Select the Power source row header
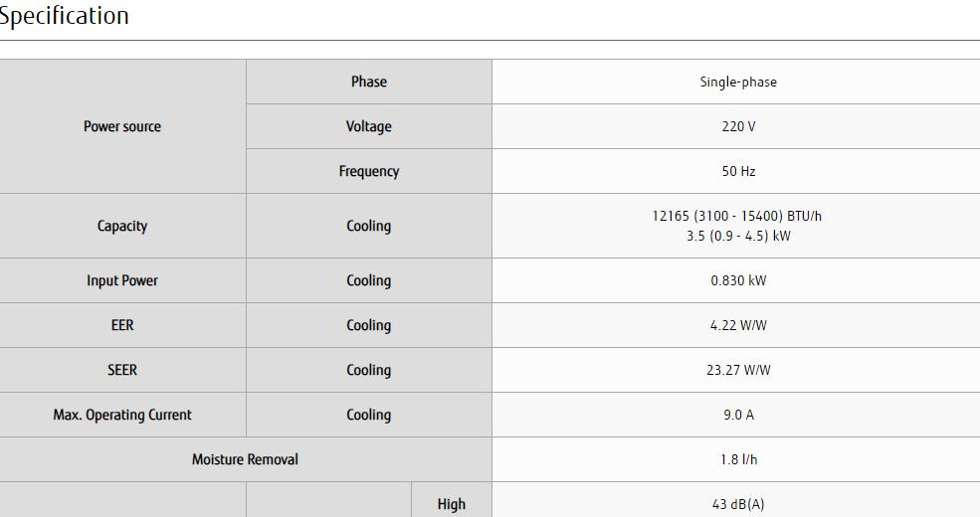This screenshot has height=517, width=980. click(x=122, y=126)
